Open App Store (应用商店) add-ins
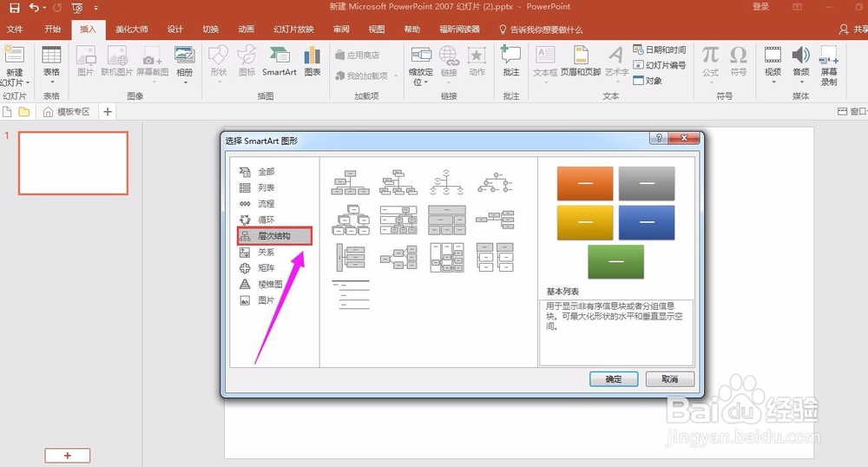868x467 pixels. pyautogui.click(x=358, y=56)
